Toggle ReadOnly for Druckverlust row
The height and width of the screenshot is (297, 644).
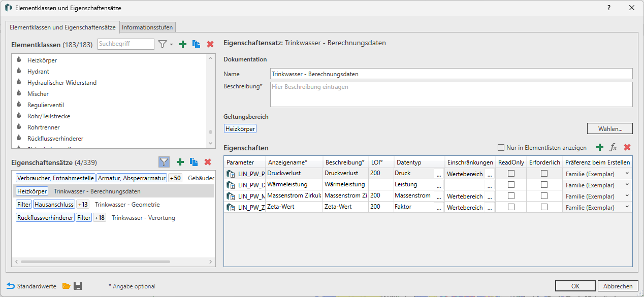click(x=511, y=174)
